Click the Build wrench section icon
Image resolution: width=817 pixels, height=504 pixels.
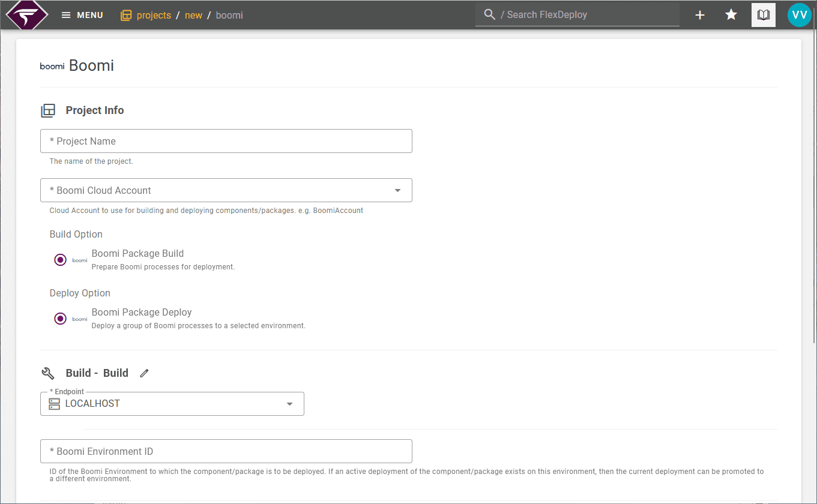(48, 373)
